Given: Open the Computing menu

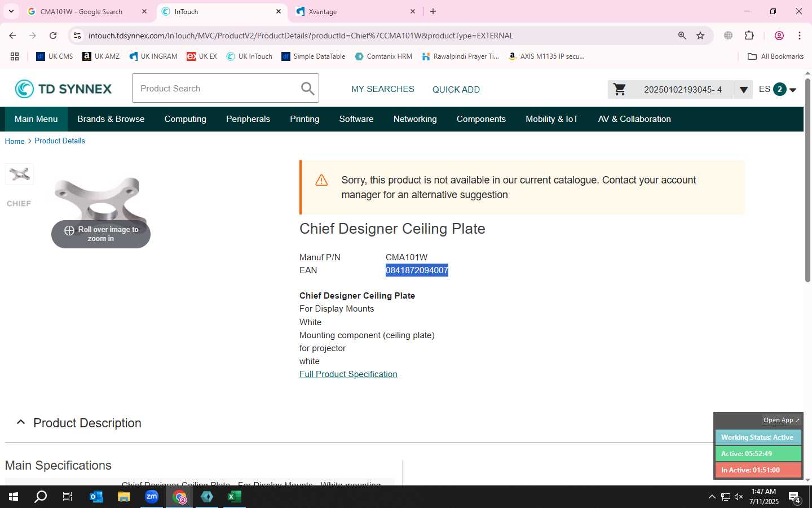Looking at the screenshot, I should tap(186, 119).
